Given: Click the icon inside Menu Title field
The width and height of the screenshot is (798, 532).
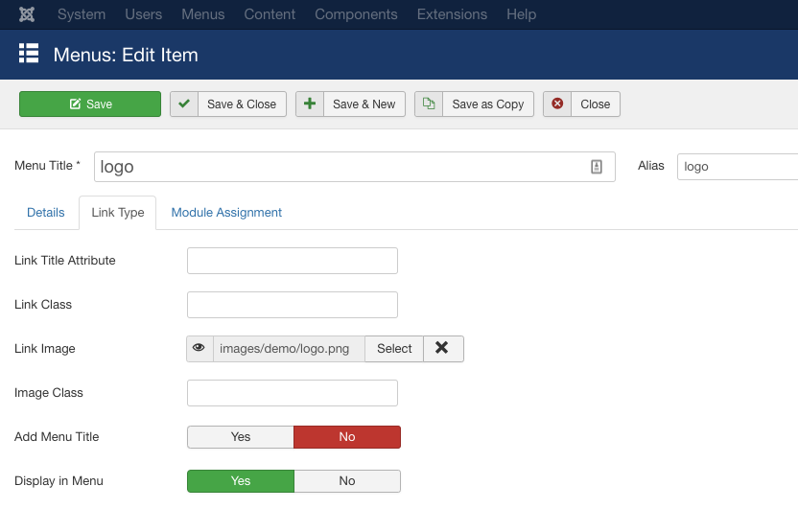Looking at the screenshot, I should (x=597, y=167).
